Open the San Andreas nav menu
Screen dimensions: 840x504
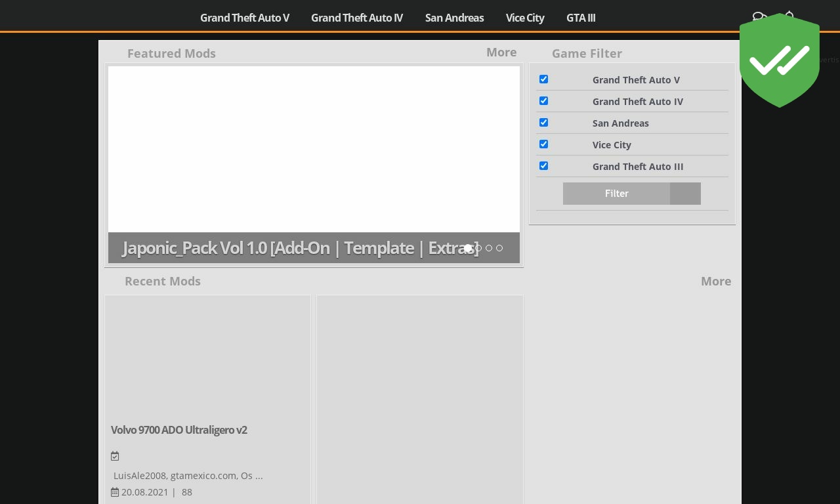pos(454,18)
